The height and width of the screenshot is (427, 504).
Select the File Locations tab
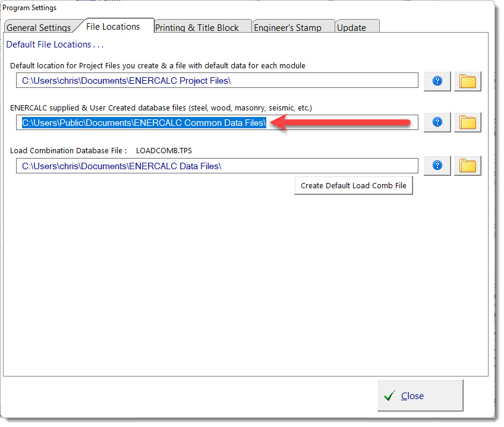click(113, 26)
